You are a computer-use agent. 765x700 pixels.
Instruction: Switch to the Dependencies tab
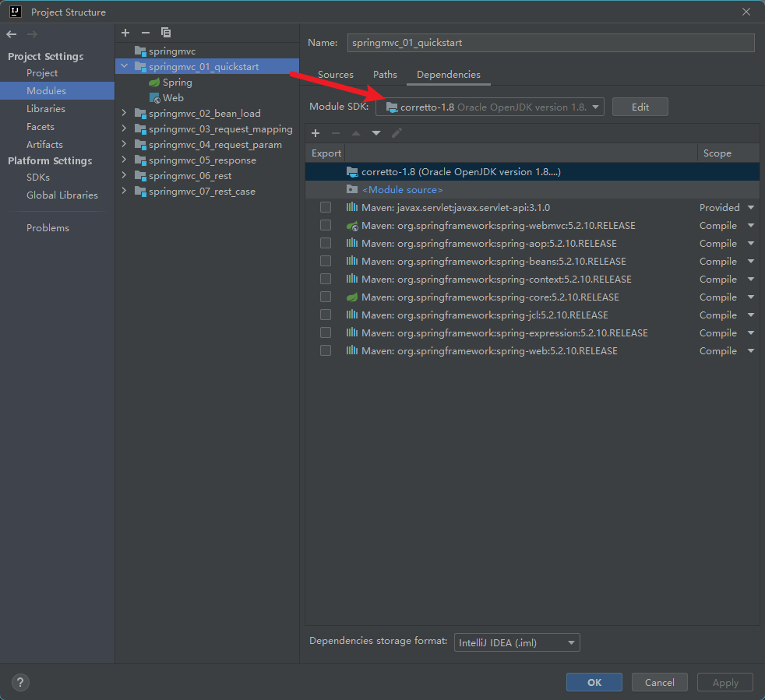(449, 75)
